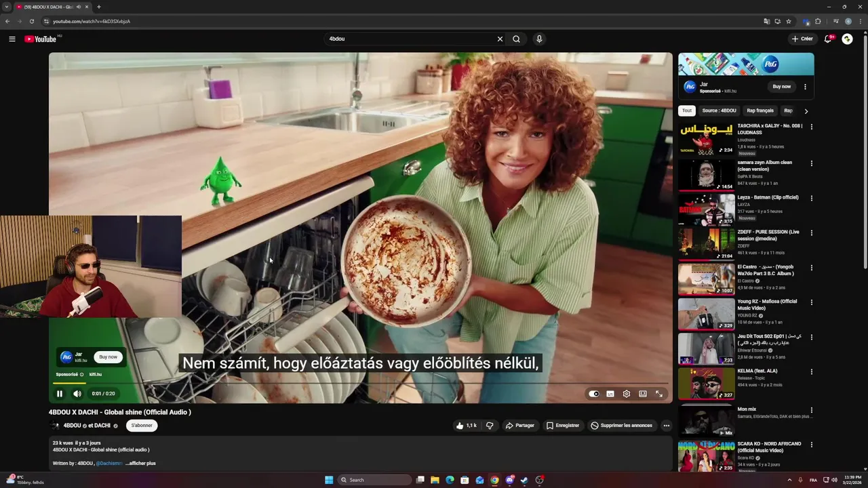Open Steam from the taskbar
Image resolution: width=868 pixels, height=488 pixels.
[525, 480]
